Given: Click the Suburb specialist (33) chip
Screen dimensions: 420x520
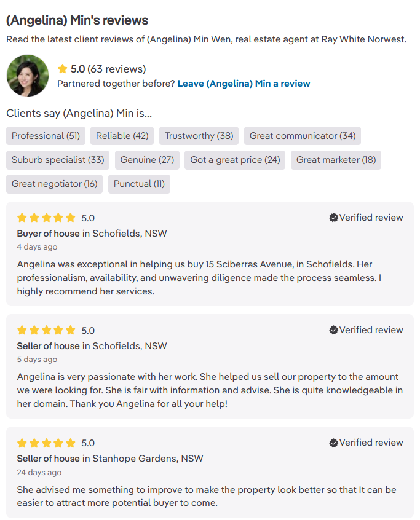Looking at the screenshot, I should (57, 160).
